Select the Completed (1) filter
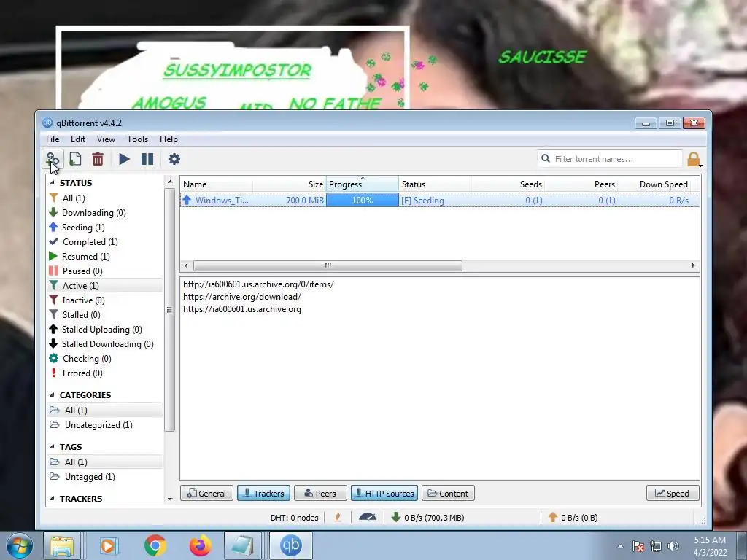This screenshot has width=747, height=560. (105, 242)
